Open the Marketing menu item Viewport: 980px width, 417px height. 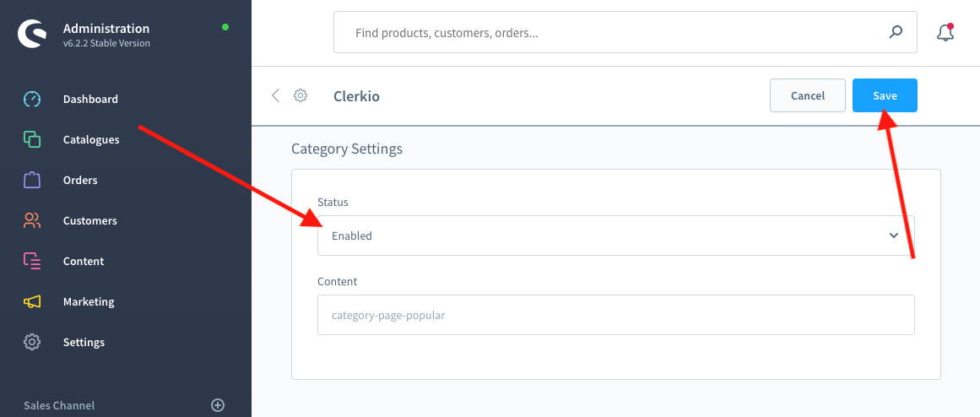point(89,301)
